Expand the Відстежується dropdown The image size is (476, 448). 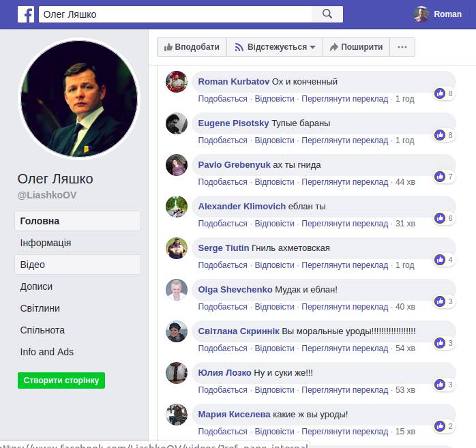tap(275, 47)
